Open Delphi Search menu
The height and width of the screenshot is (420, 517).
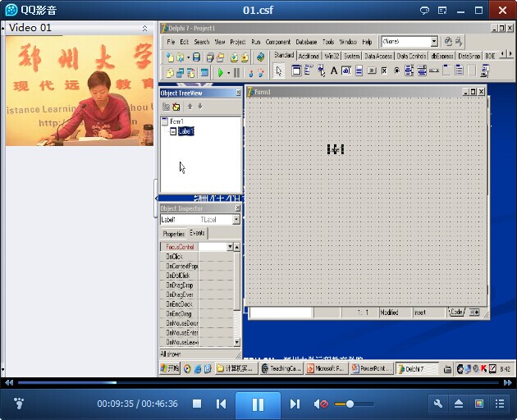202,42
